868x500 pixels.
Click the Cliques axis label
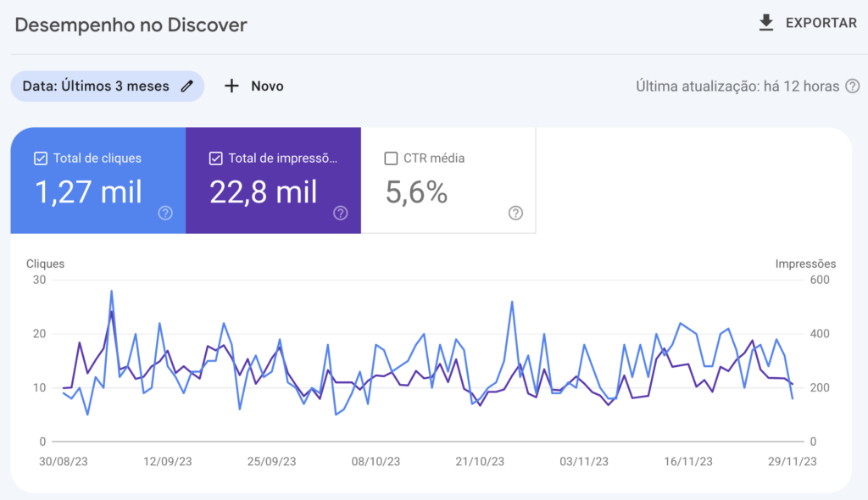[46, 264]
